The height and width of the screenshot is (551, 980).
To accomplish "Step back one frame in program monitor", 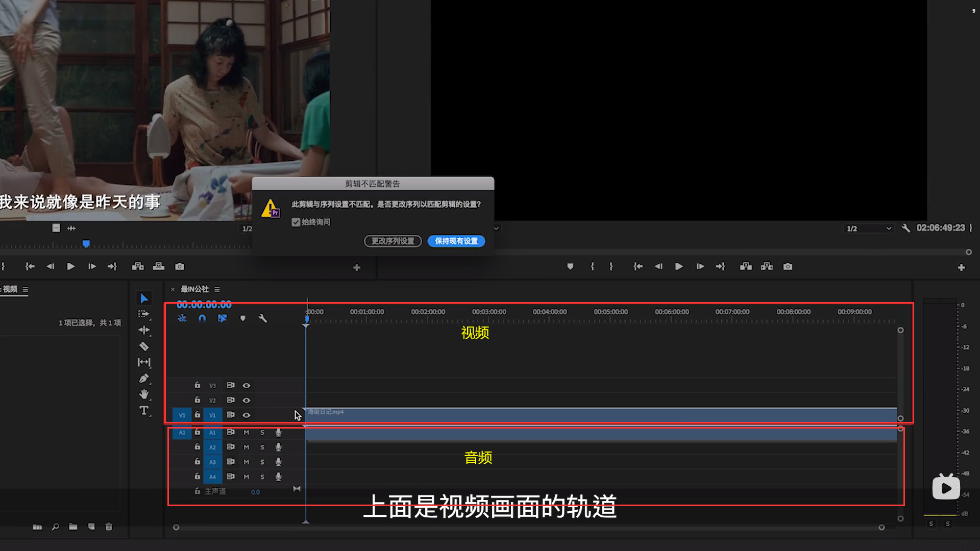I will pos(658,266).
